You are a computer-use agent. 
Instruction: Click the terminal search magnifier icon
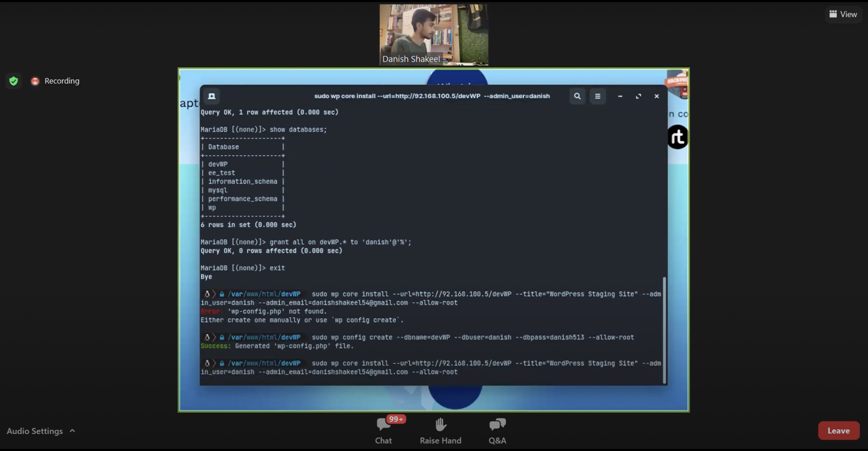point(577,96)
